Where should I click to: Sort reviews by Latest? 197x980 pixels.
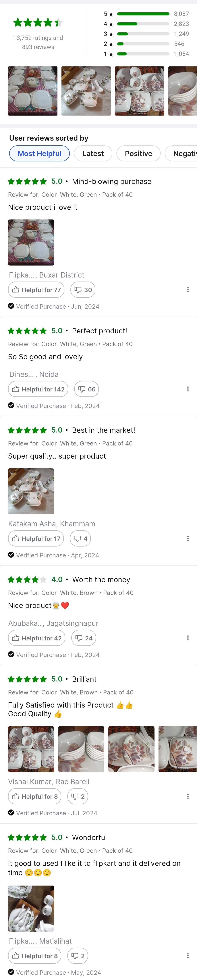point(93,154)
